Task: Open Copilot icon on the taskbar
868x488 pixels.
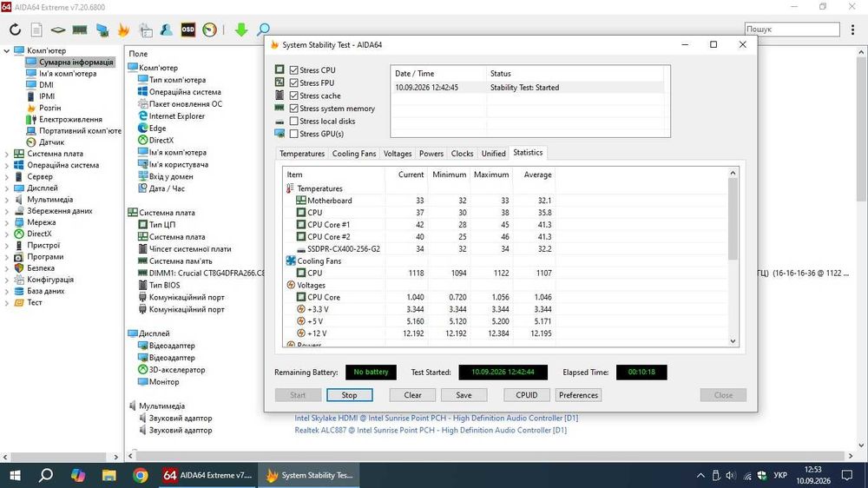Action: 78,475
